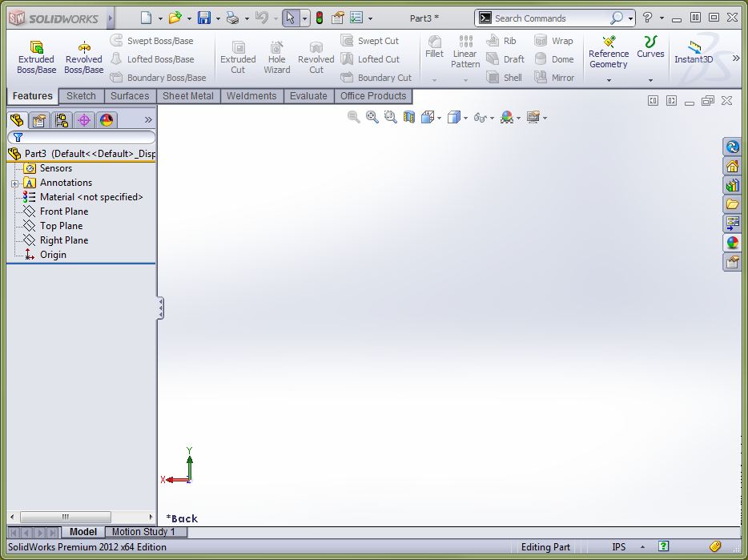Click the Extruded Boss/Base tool

(36, 58)
